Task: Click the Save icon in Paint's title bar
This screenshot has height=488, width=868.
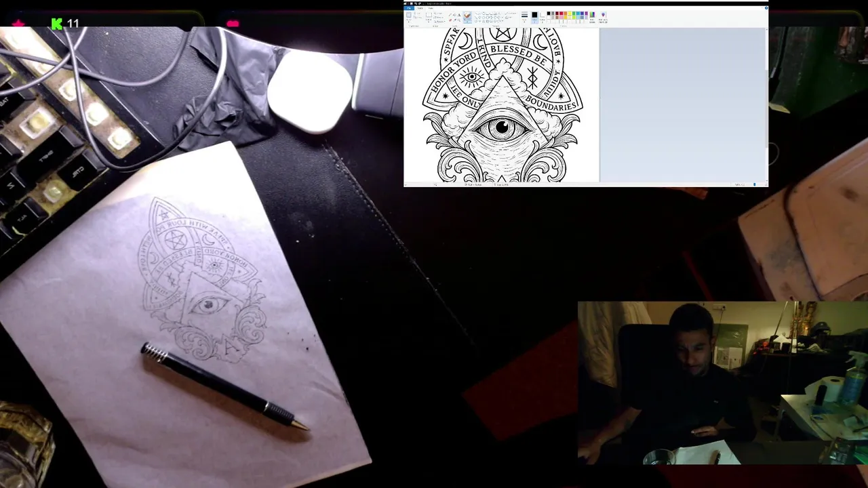Action: click(411, 3)
